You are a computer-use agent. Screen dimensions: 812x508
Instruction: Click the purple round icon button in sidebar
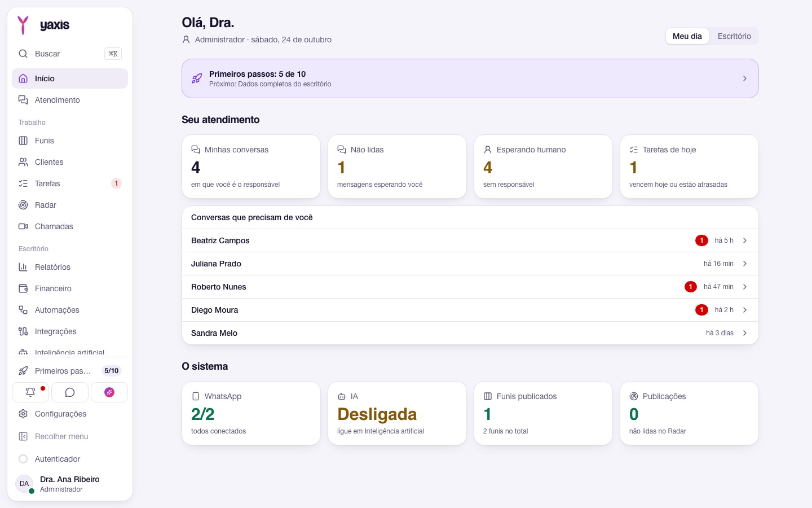tap(109, 392)
